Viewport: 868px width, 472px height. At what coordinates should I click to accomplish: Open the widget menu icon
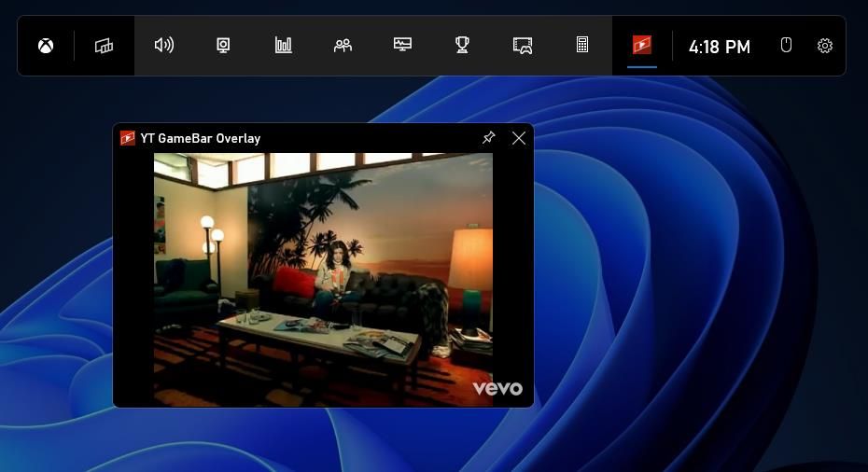pos(104,46)
